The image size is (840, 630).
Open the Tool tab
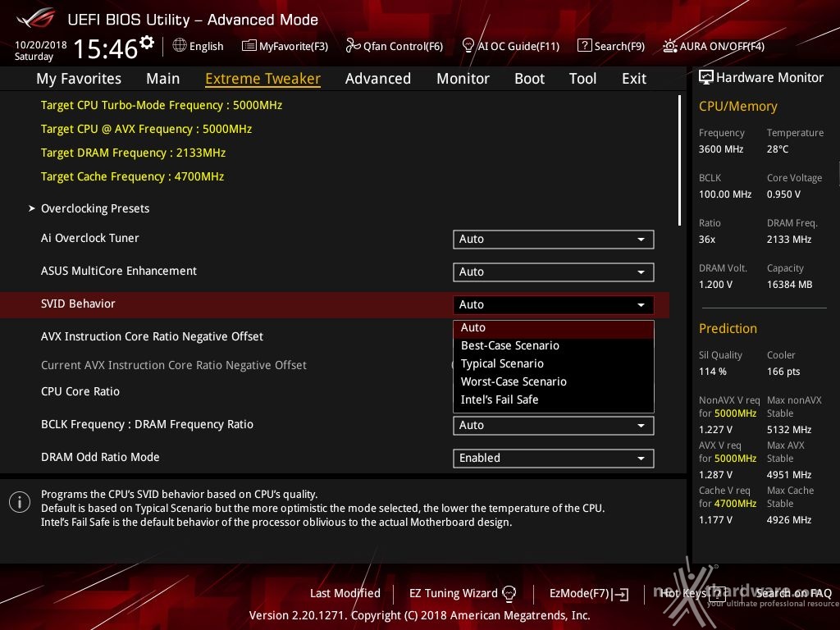[583, 79]
